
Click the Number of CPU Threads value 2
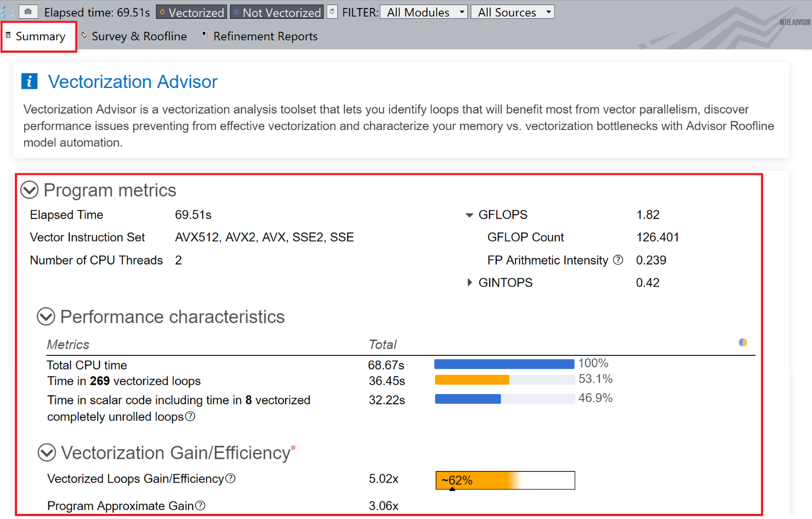178,260
